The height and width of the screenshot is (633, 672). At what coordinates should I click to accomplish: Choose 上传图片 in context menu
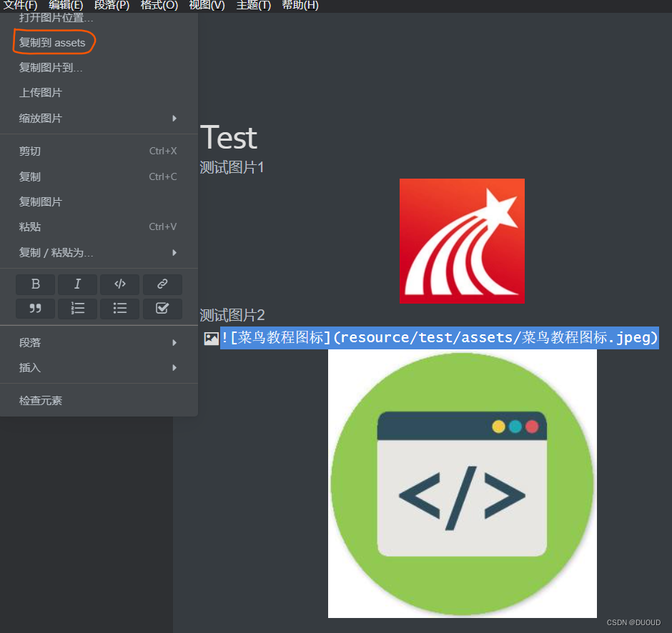pos(99,92)
